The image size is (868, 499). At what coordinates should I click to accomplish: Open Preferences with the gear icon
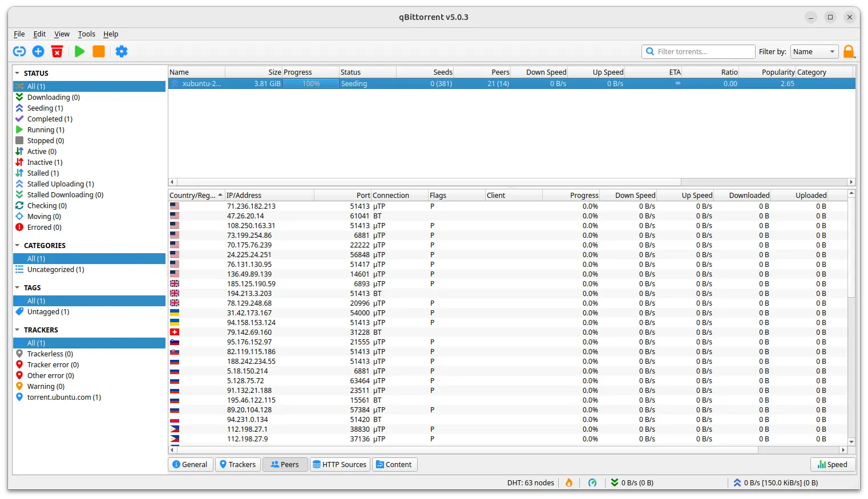point(122,51)
